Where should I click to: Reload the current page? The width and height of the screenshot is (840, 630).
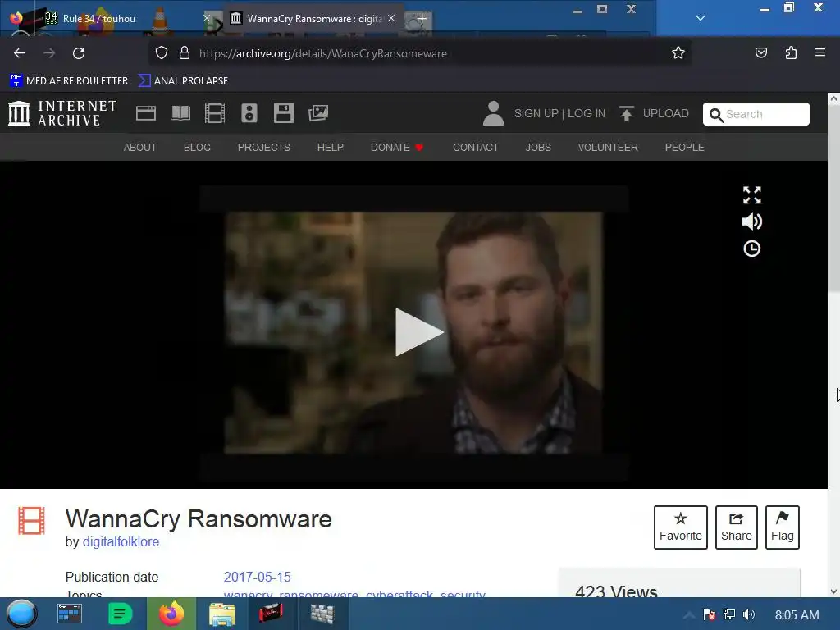tap(79, 53)
